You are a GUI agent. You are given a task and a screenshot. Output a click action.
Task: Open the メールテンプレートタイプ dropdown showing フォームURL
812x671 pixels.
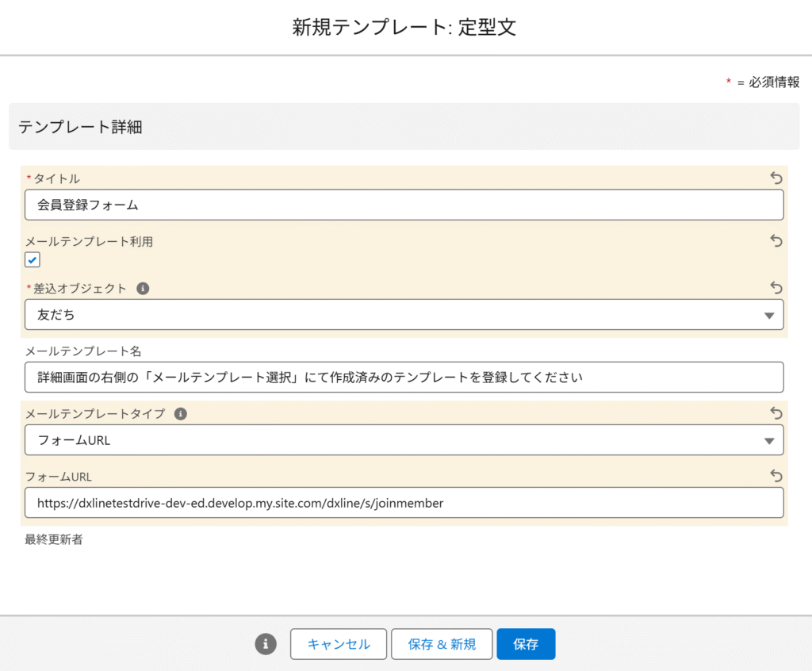[404, 440]
